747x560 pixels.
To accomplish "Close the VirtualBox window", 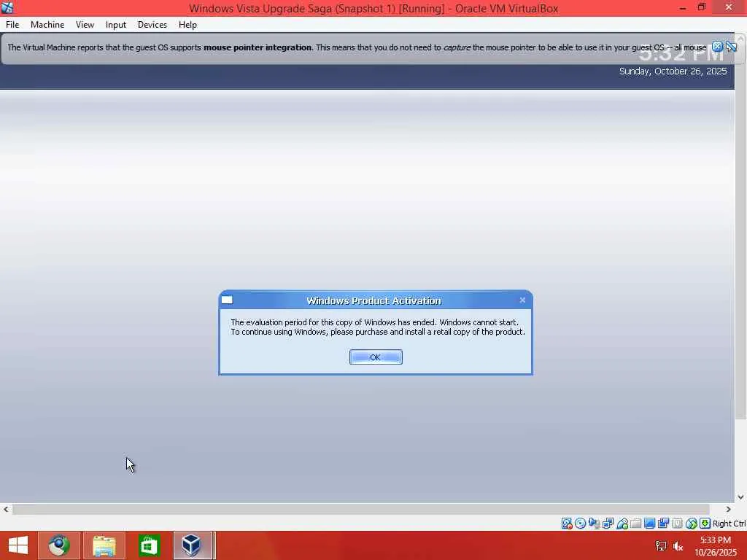I will (729, 7).
